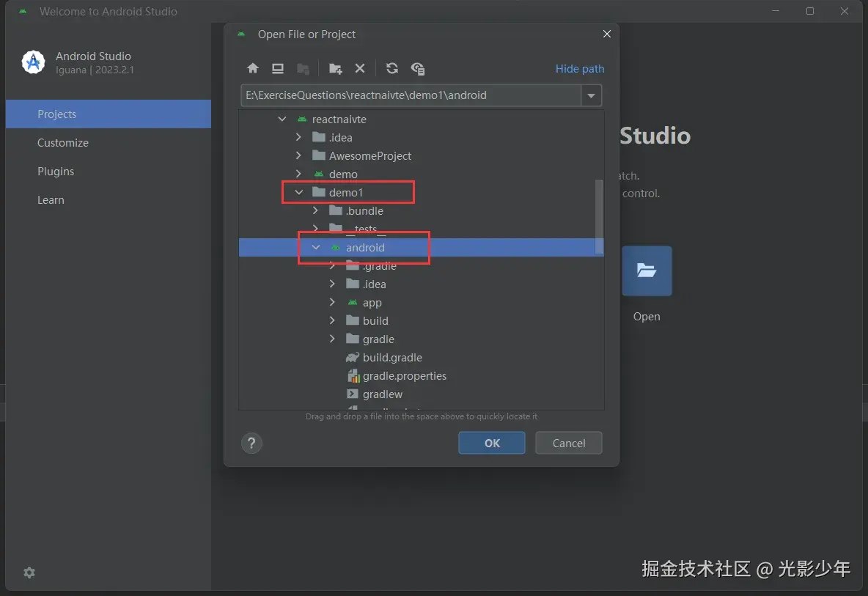This screenshot has width=868, height=596.
Task: Collapse the demo1 folder node
Action: (x=299, y=192)
